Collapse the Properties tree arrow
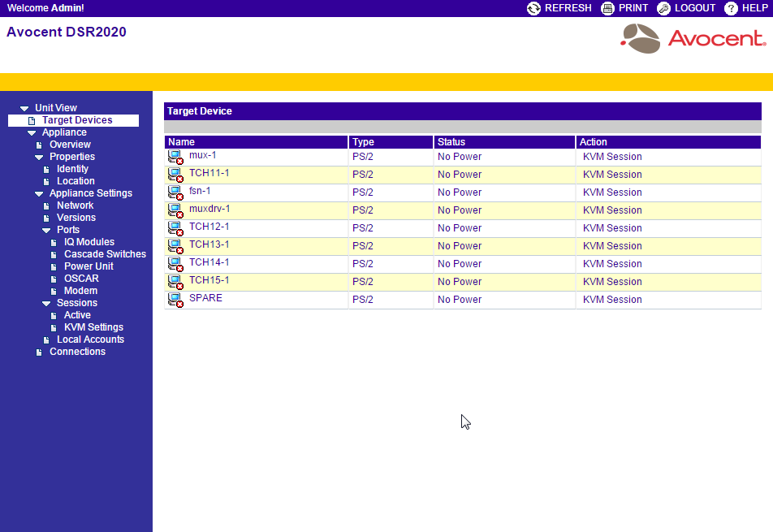The height and width of the screenshot is (532, 773). 39,158
